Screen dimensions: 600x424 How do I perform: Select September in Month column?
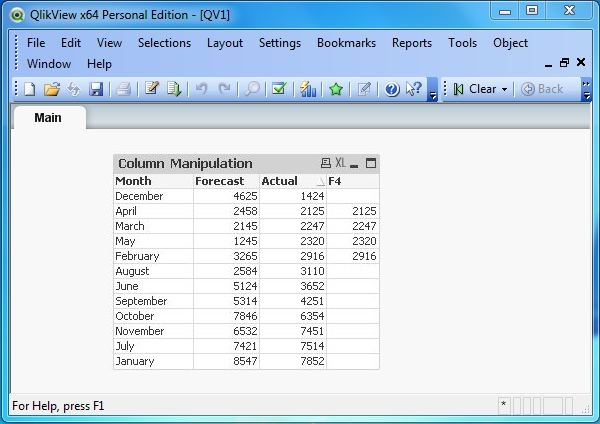point(153,301)
